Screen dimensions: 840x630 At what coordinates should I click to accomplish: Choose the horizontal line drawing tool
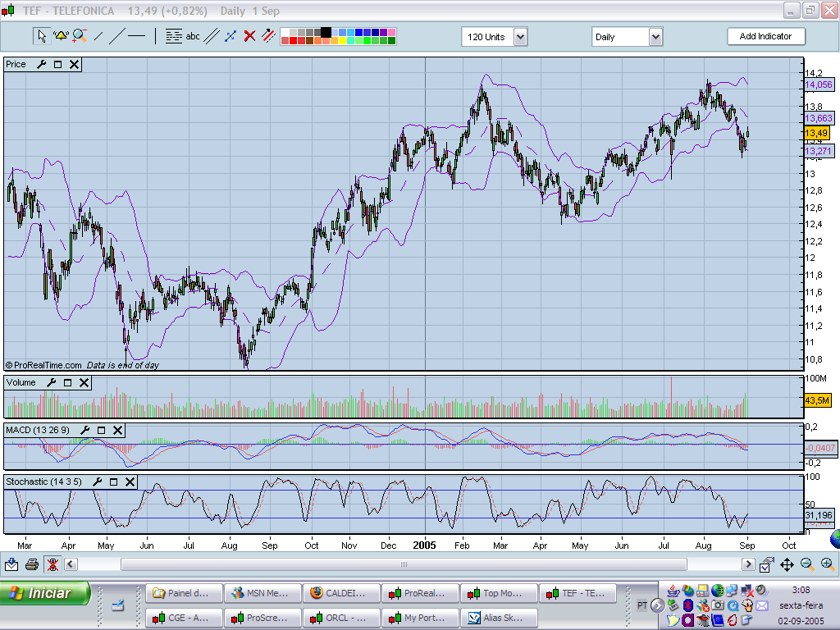coord(136,36)
